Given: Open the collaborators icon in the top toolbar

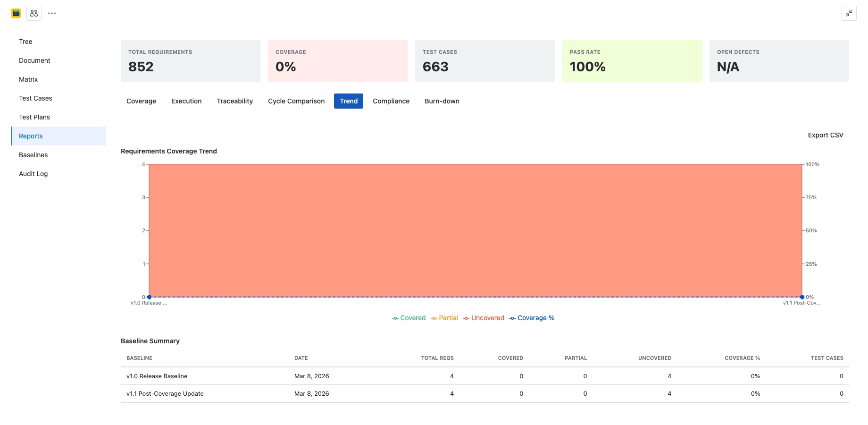Looking at the screenshot, I should pyautogui.click(x=33, y=13).
